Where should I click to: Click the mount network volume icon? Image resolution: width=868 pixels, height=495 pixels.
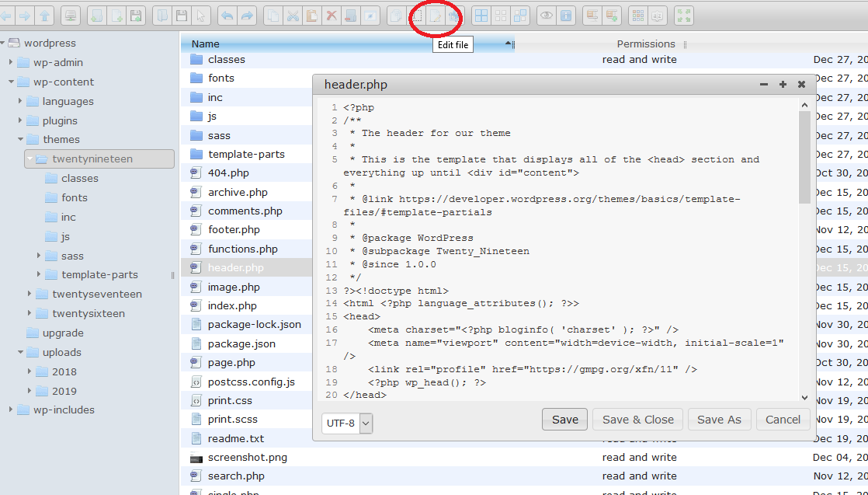(71, 16)
